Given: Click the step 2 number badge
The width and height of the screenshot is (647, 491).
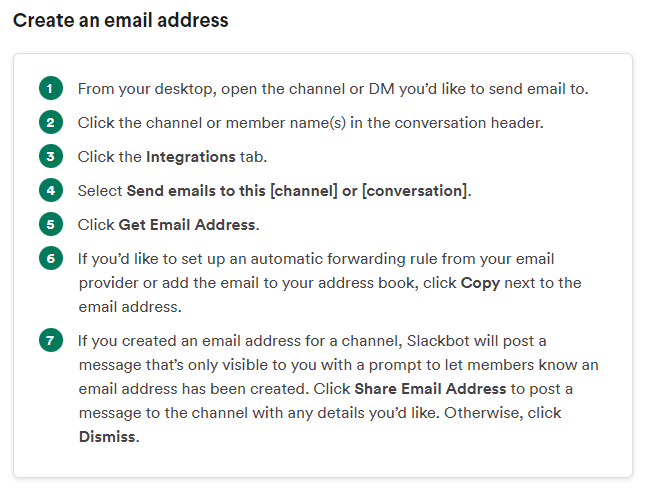Looking at the screenshot, I should point(51,123).
